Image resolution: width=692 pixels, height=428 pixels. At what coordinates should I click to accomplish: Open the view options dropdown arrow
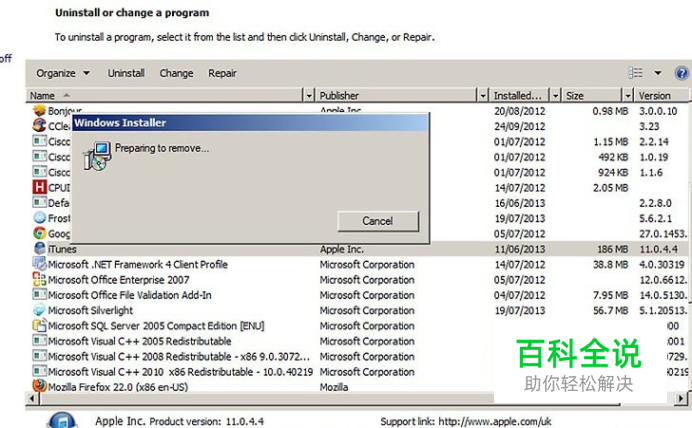tap(658, 73)
